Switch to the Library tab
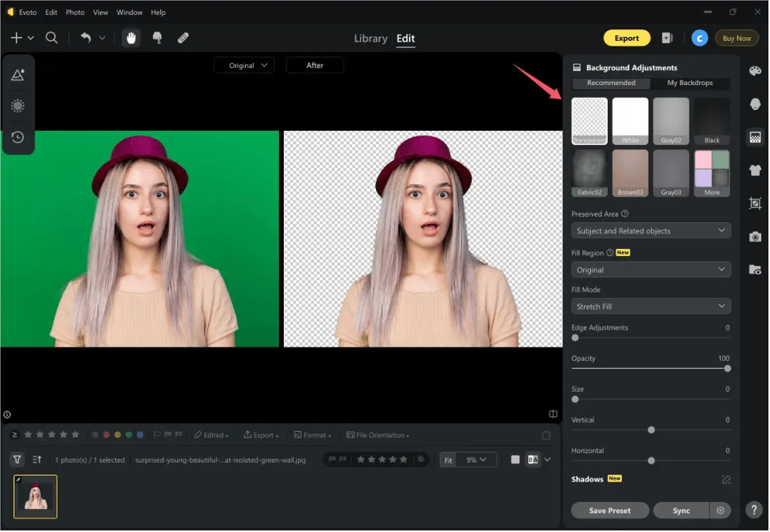The height and width of the screenshot is (532, 770). pyautogui.click(x=370, y=38)
